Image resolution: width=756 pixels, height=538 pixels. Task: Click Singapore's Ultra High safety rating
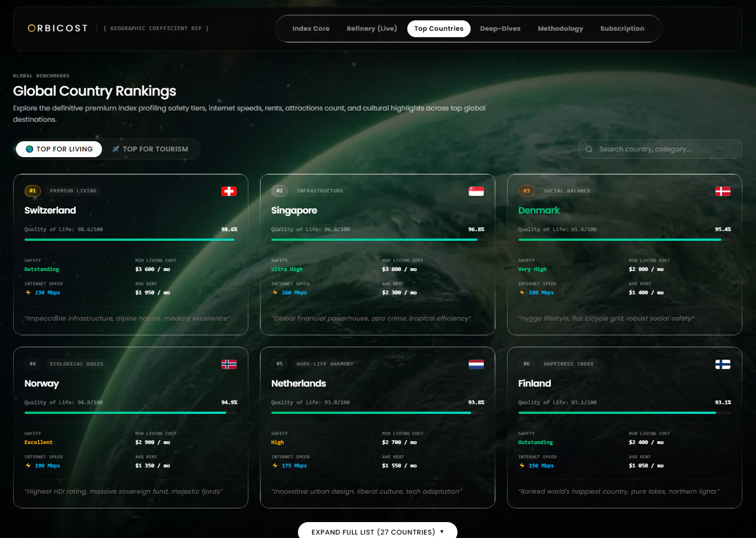point(287,269)
